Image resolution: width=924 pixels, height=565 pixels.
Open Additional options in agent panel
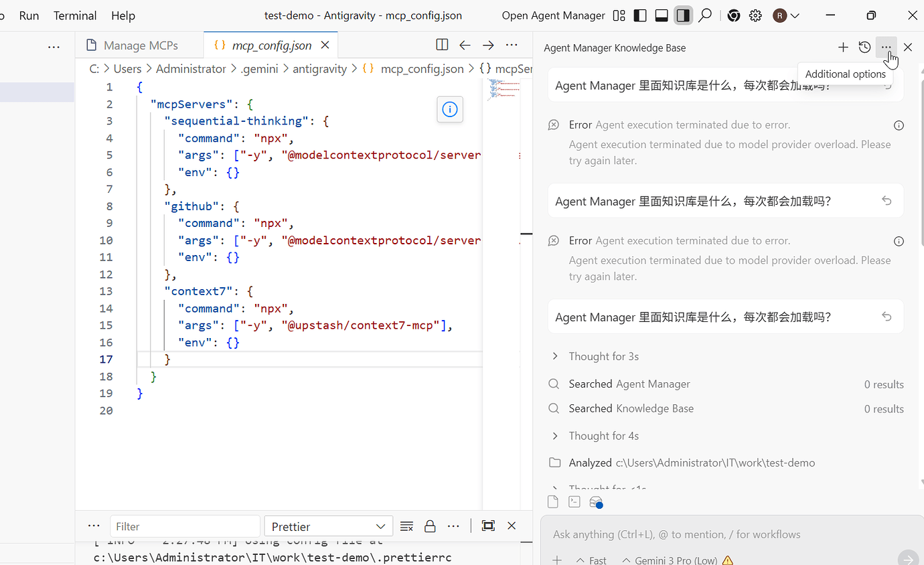pos(886,48)
